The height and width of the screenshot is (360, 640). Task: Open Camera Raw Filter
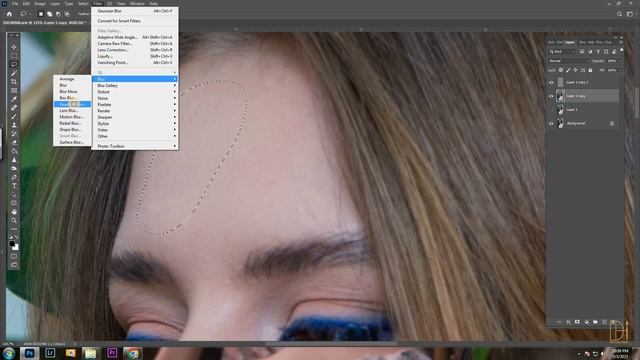click(135, 43)
